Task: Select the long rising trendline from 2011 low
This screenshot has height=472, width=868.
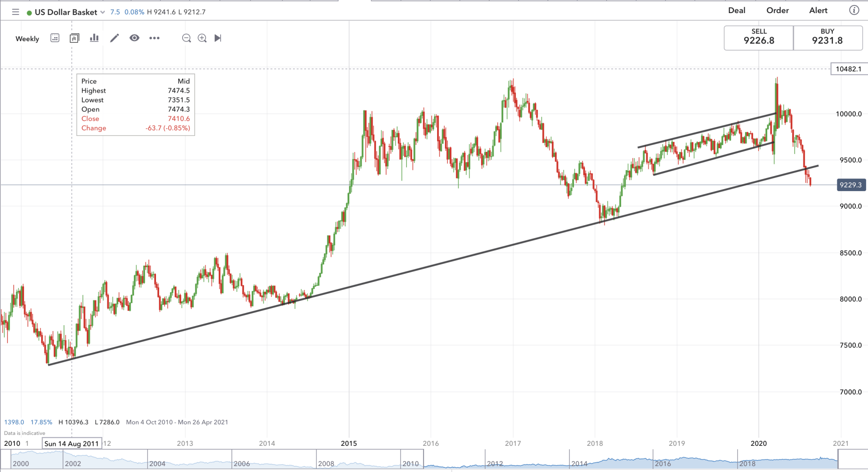Action: (433, 265)
